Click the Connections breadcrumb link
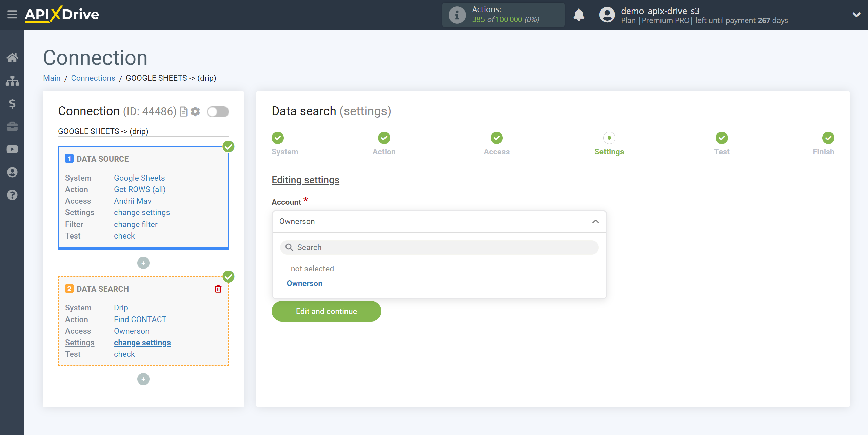 93,78
